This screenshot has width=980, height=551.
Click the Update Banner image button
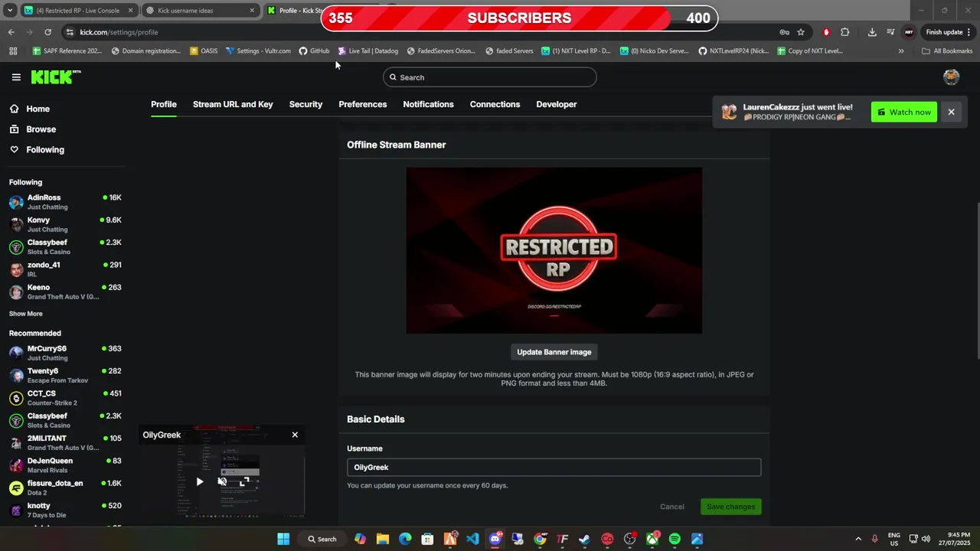coord(554,352)
